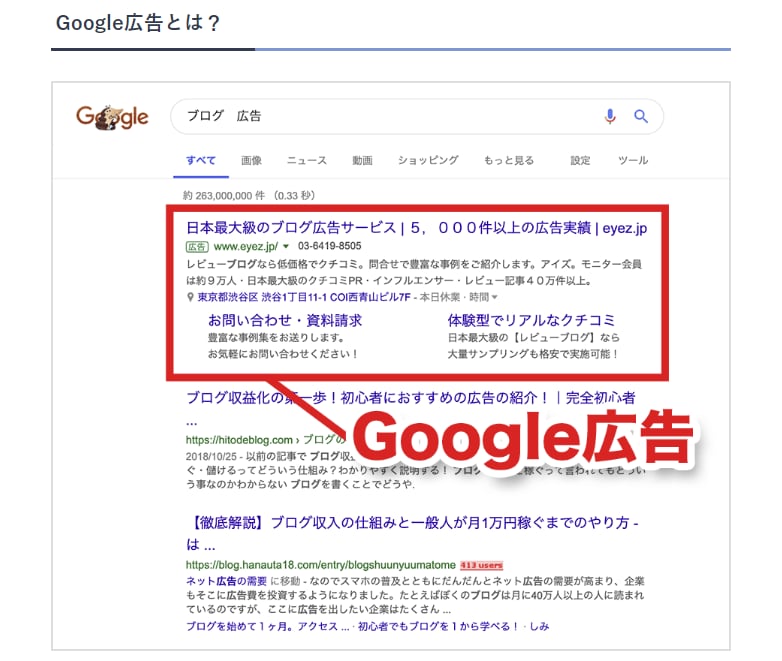Switch to the 画像 tab
This screenshot has height=661, width=782.
251,161
